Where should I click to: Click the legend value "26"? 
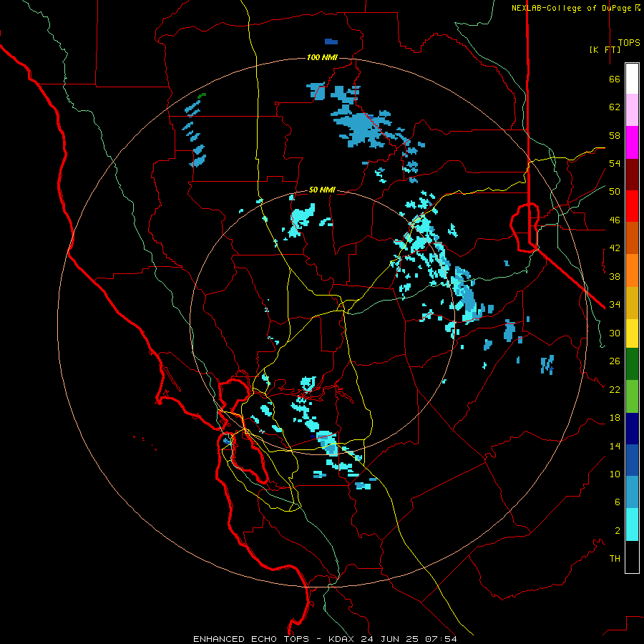click(615, 361)
